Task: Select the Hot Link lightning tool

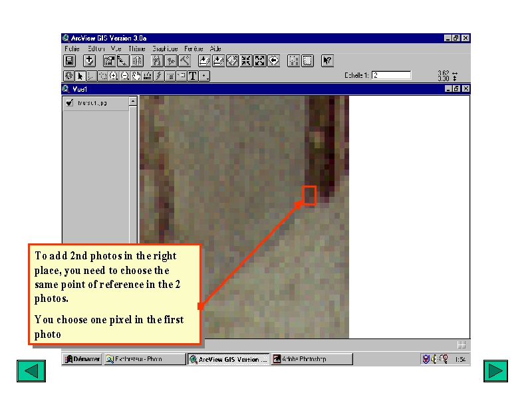Action: pyautogui.click(x=158, y=76)
